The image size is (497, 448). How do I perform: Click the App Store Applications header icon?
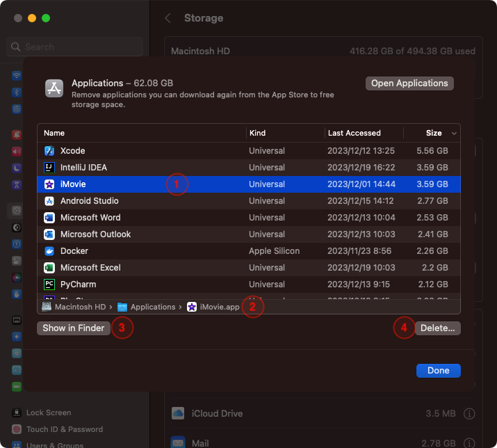tap(54, 88)
